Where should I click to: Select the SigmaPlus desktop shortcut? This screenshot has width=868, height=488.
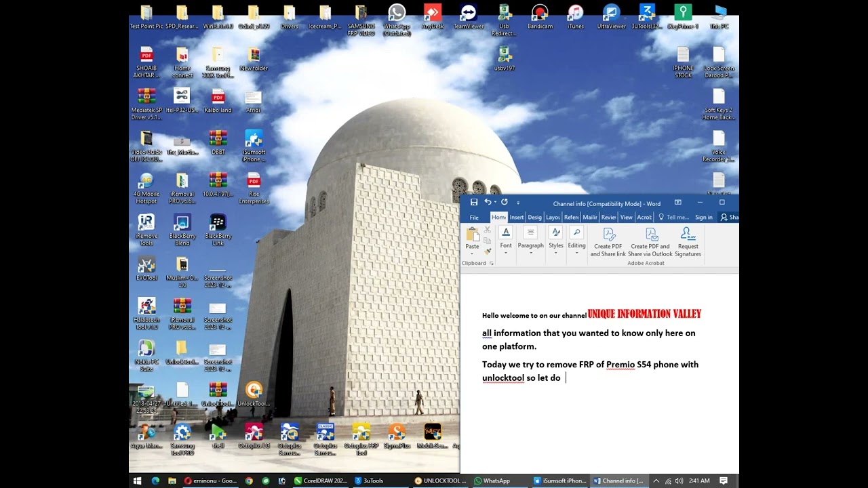pyautogui.click(x=397, y=437)
